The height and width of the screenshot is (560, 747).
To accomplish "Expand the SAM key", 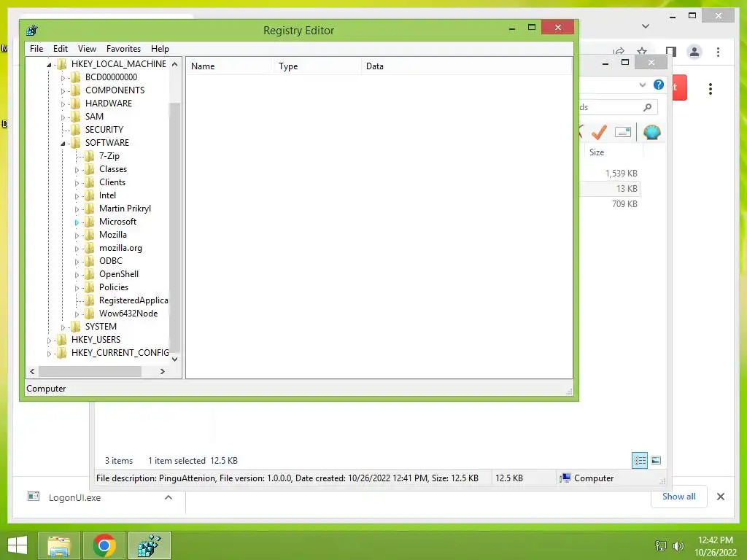I will click(x=63, y=117).
